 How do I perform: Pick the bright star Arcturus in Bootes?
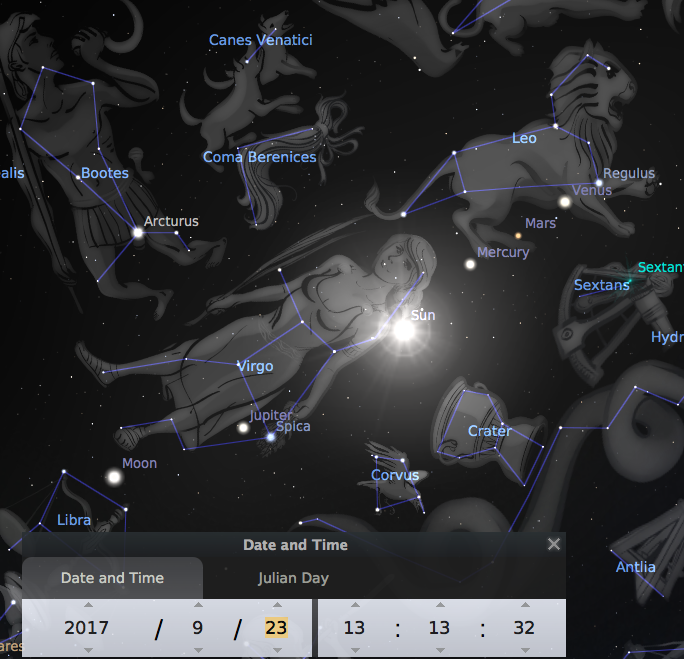point(138,233)
